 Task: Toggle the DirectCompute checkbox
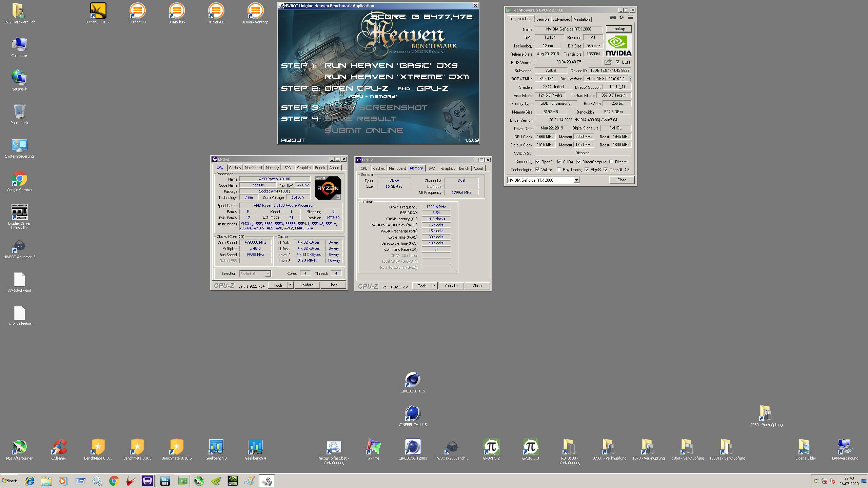tap(578, 162)
